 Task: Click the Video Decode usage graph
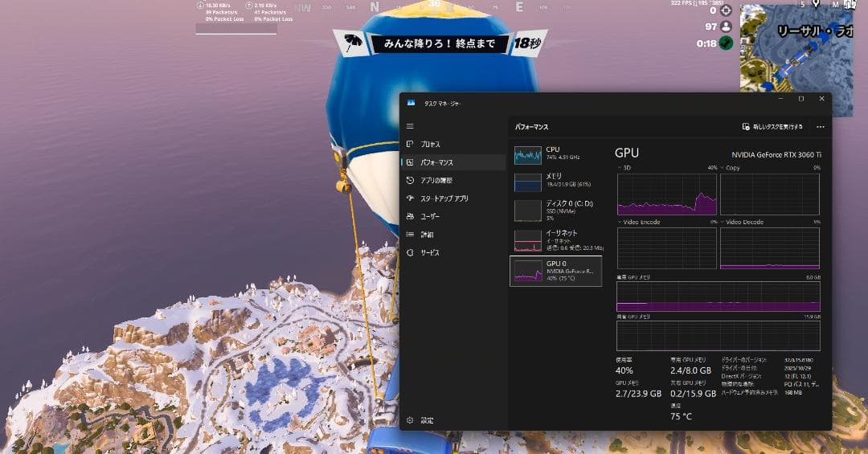770,248
